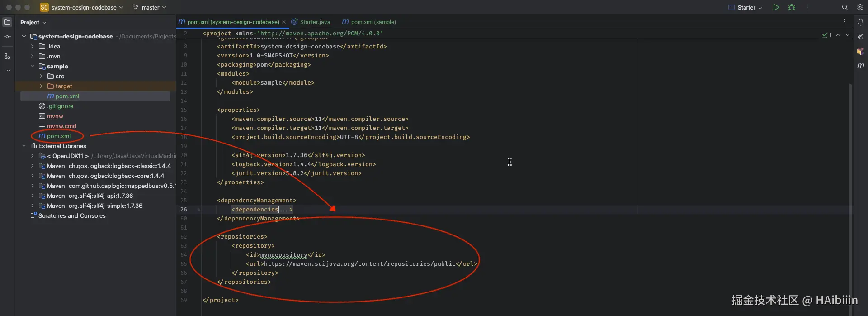868x316 pixels.
Task: Start debugging with the bug icon
Action: click(791, 7)
